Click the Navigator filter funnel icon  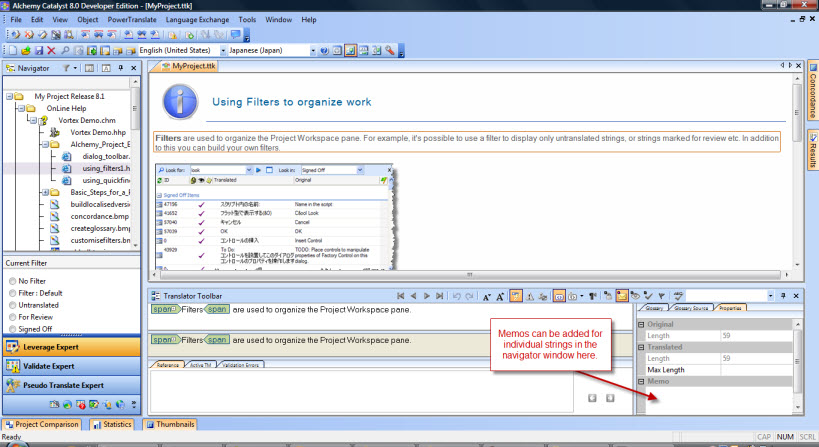66,68
